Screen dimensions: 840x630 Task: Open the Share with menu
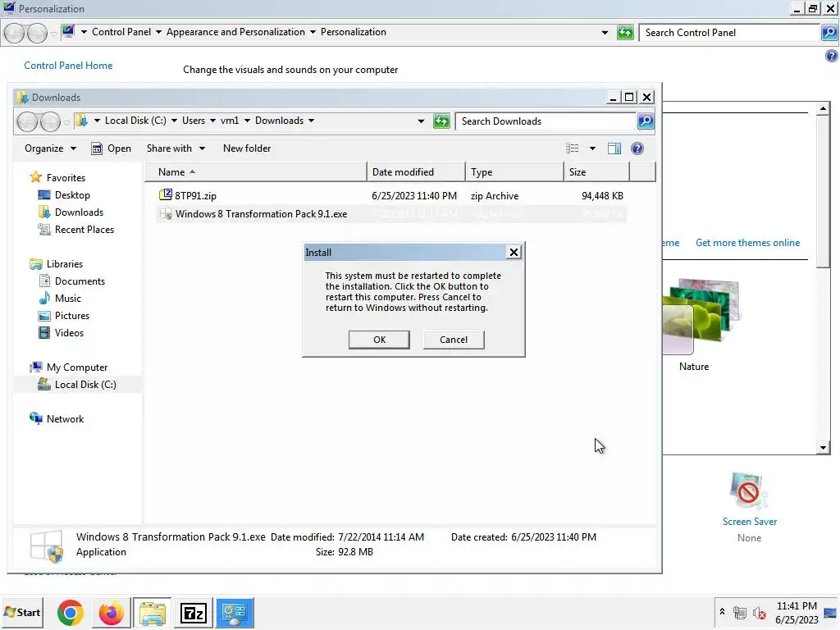point(176,148)
